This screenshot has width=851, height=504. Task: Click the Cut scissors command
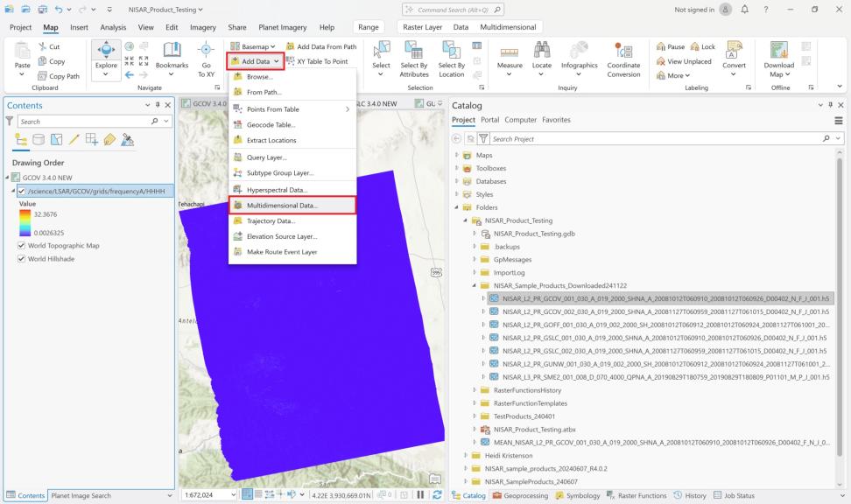click(x=49, y=46)
